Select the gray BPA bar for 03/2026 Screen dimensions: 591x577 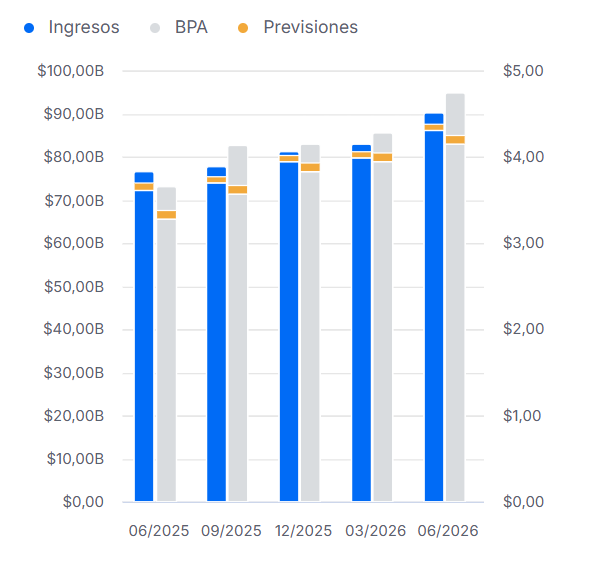383,317
